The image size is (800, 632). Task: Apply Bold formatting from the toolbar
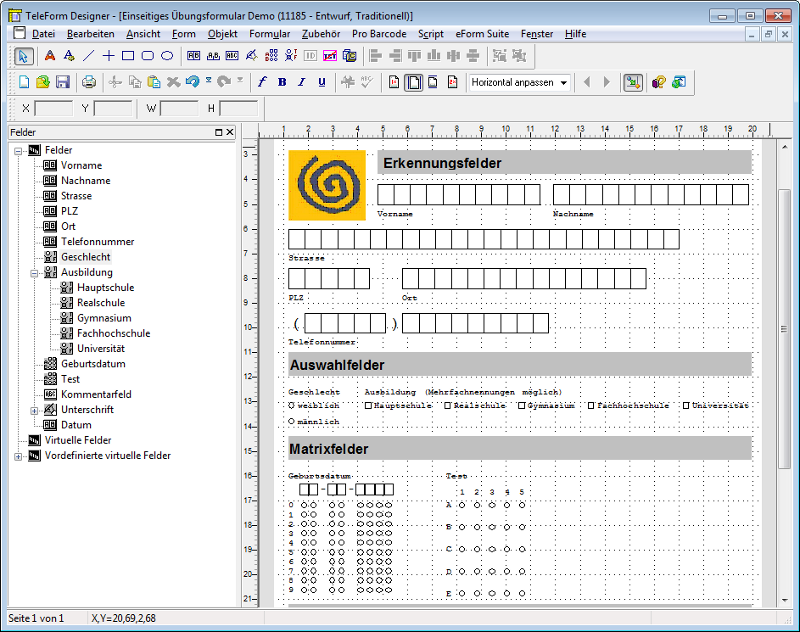(x=281, y=82)
